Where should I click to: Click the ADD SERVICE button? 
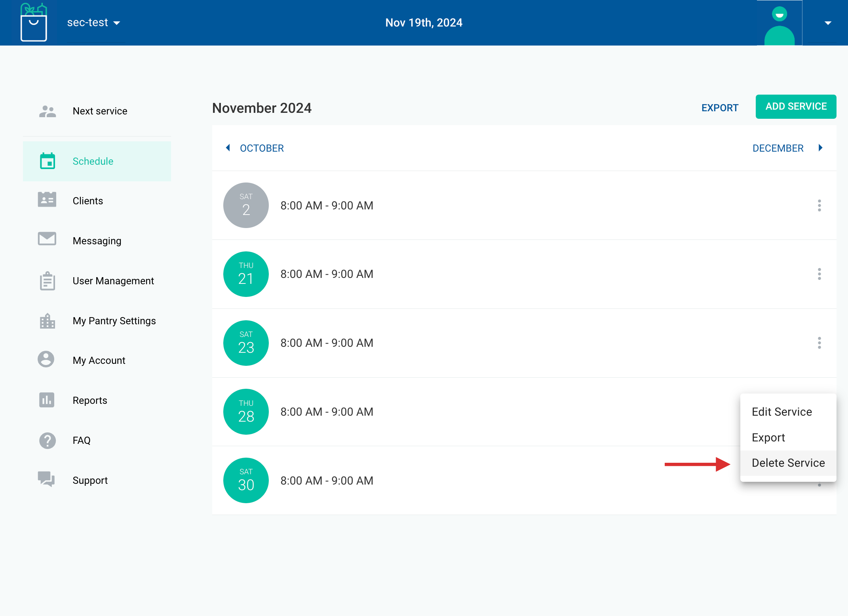796,106
